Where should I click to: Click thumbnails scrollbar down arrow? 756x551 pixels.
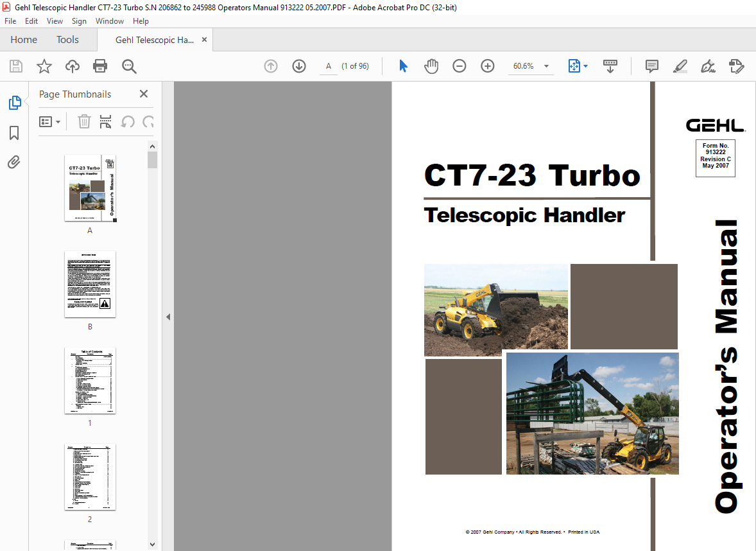tap(152, 544)
